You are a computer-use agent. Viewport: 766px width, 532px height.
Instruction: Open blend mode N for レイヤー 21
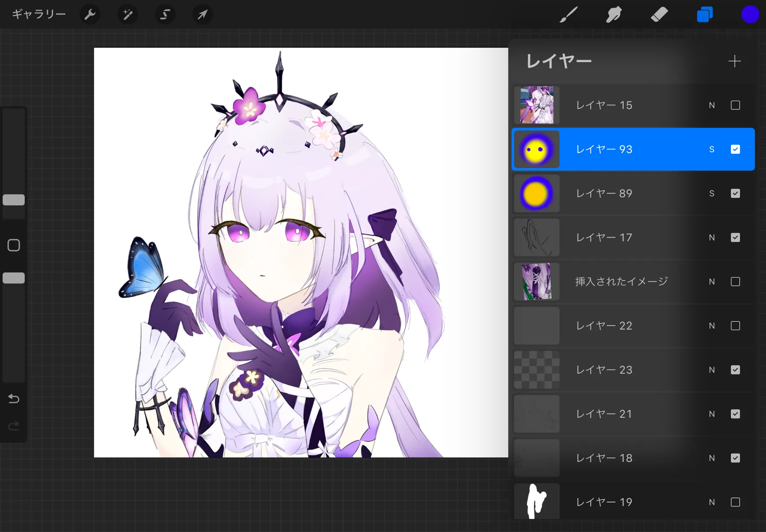[x=712, y=414]
